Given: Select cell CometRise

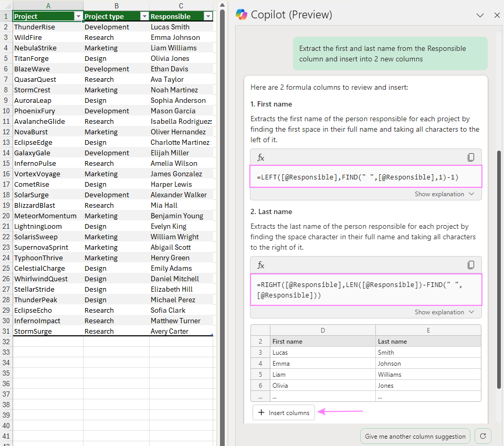Looking at the screenshot, I should point(48,185).
